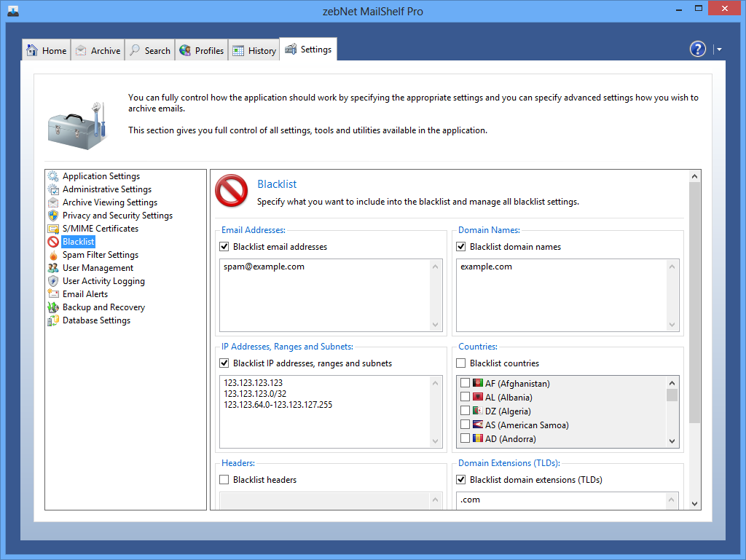Enable the Blacklist headers checkbox
Screen dimensions: 746x560
pos(224,480)
